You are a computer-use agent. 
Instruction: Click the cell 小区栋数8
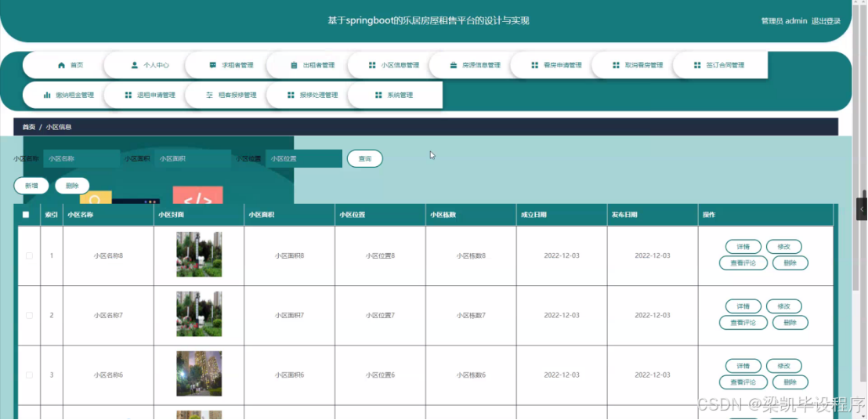click(x=471, y=255)
